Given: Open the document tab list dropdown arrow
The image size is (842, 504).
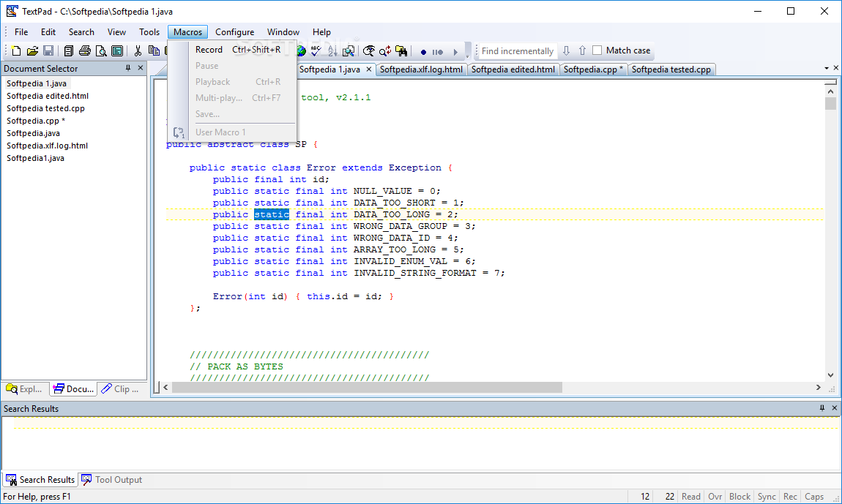Looking at the screenshot, I should (827, 68).
